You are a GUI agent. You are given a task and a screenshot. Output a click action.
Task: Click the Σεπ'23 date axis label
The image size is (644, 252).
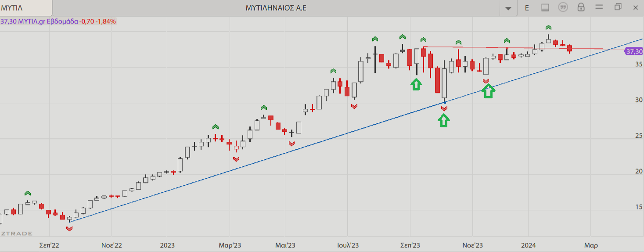(410, 245)
